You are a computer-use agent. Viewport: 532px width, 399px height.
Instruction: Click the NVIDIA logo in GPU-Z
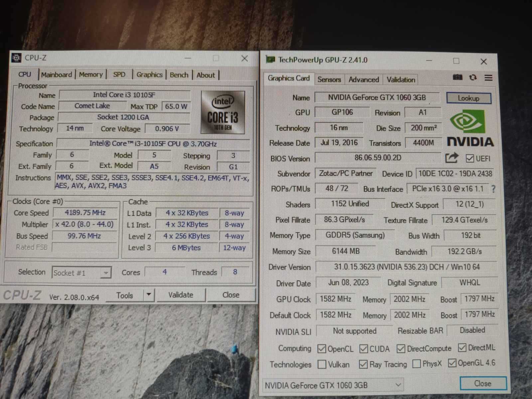(x=470, y=129)
